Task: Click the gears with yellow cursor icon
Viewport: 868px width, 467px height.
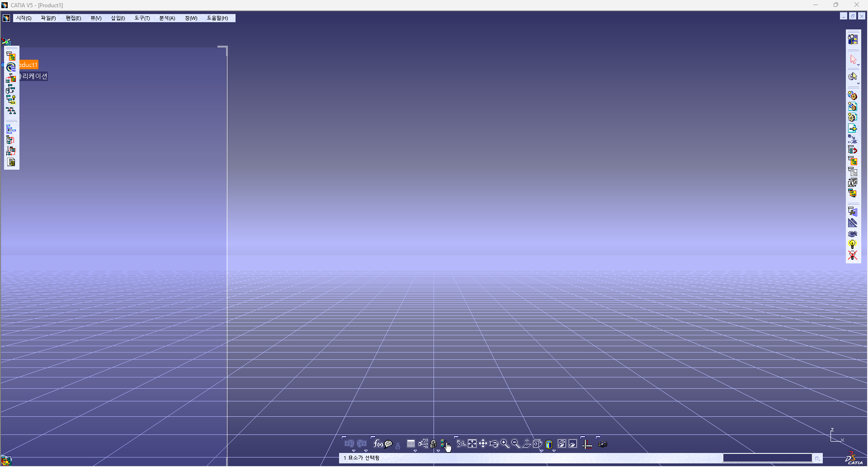Action: pyautogui.click(x=853, y=76)
